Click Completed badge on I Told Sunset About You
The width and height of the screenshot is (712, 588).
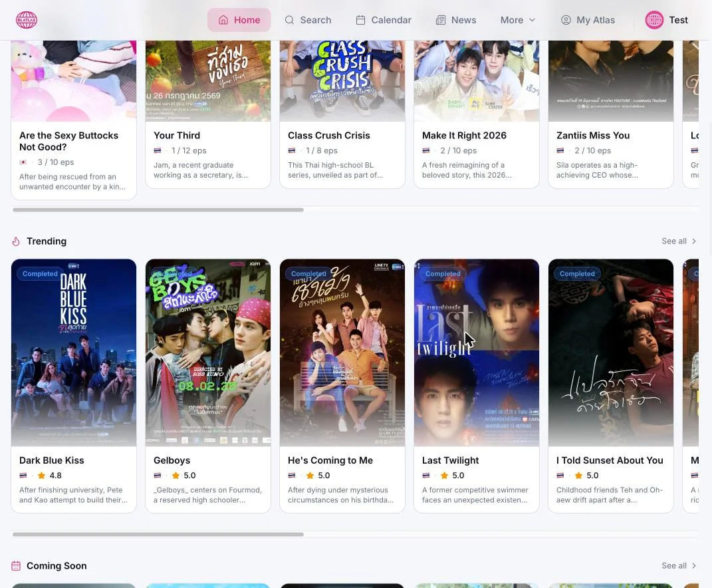pos(577,273)
